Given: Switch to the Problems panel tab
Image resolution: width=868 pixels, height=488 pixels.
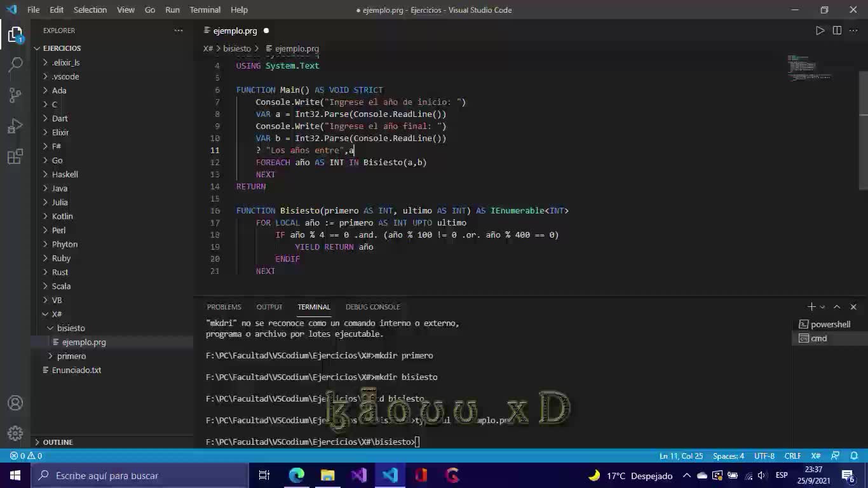Looking at the screenshot, I should [224, 307].
